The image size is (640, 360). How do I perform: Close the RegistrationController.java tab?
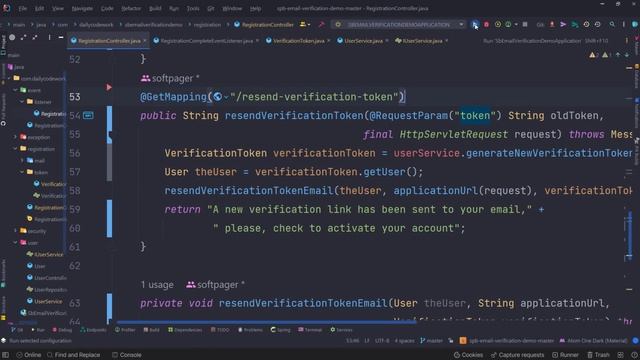point(144,41)
